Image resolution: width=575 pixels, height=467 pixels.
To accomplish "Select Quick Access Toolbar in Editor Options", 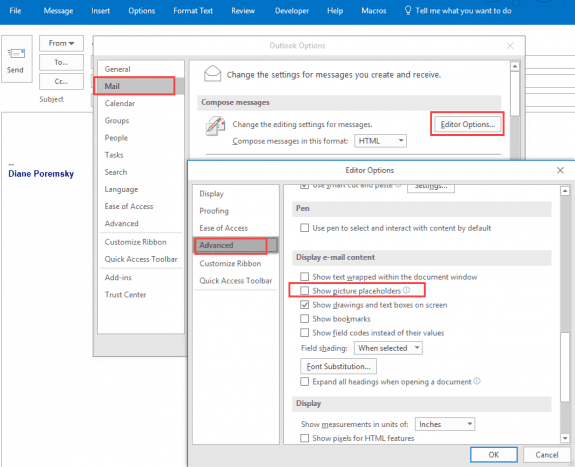I will tap(236, 281).
